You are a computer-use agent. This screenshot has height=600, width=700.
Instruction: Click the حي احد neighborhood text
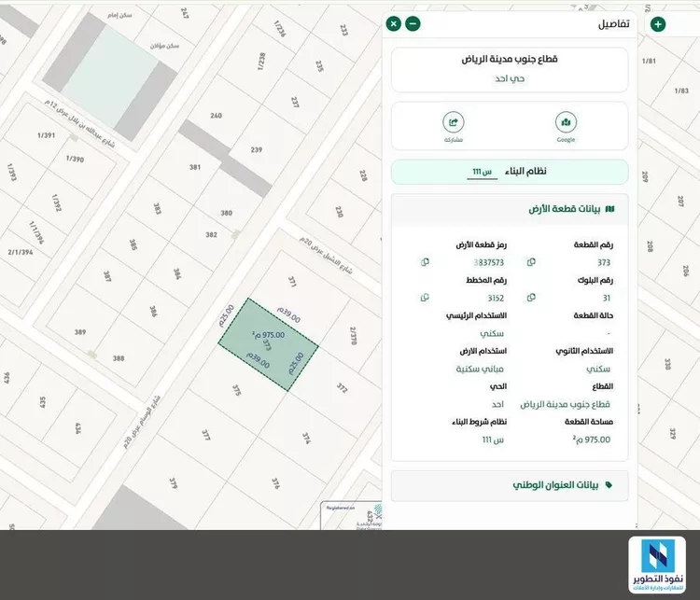[510, 78]
